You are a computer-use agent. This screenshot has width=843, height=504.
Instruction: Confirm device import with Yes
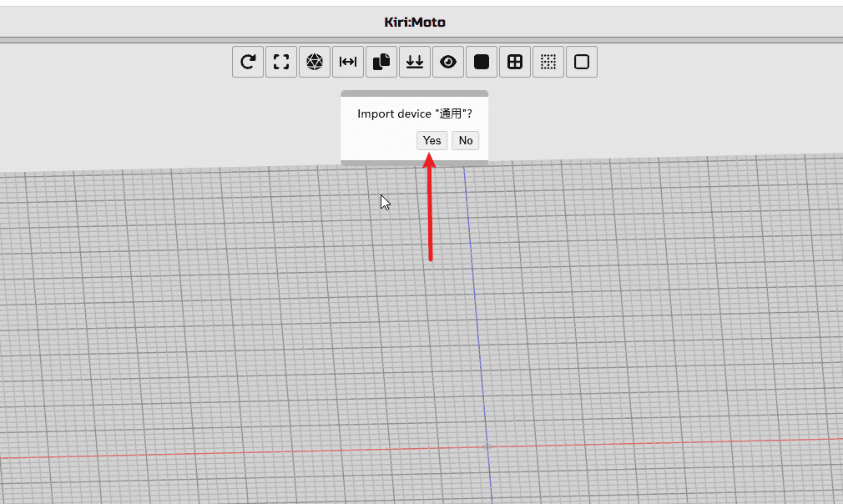click(432, 140)
